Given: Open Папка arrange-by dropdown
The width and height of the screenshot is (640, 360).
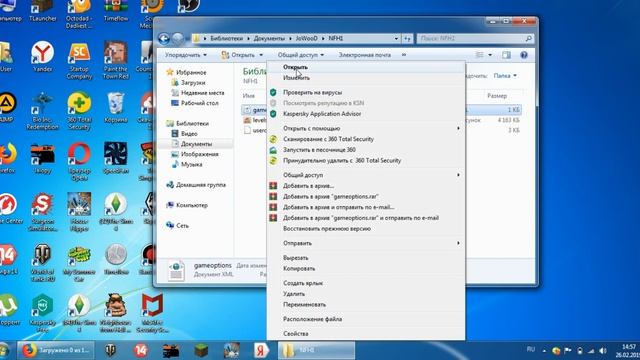Looking at the screenshot, I should click(x=505, y=76).
